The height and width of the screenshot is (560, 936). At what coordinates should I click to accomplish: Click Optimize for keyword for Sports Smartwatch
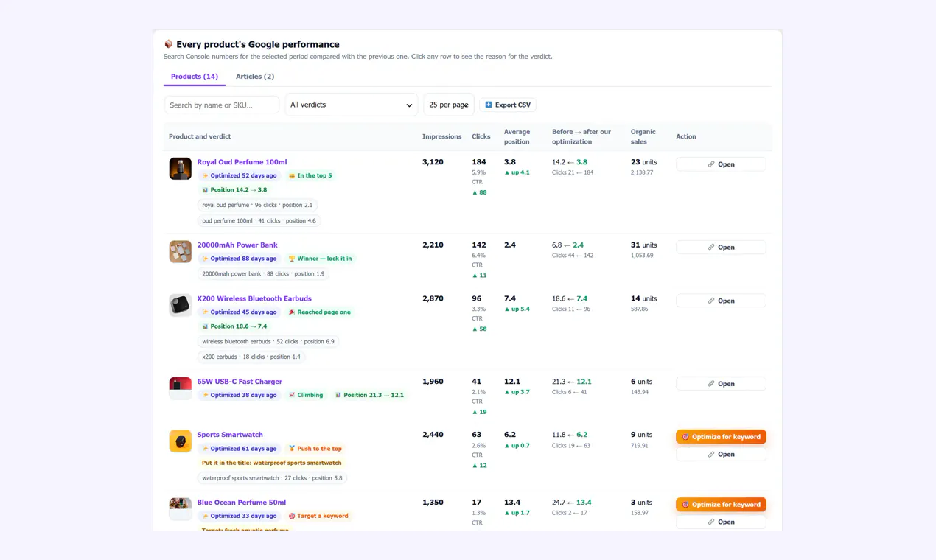721,437
